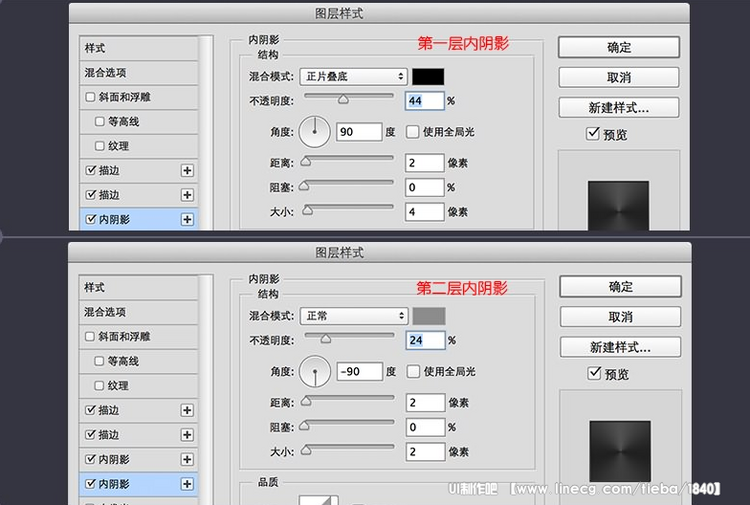Open the 正常 blend mode dropdown

click(354, 316)
